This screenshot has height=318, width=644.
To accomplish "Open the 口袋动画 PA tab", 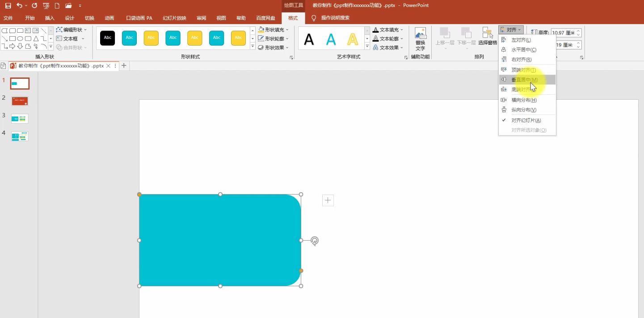I will (x=139, y=18).
